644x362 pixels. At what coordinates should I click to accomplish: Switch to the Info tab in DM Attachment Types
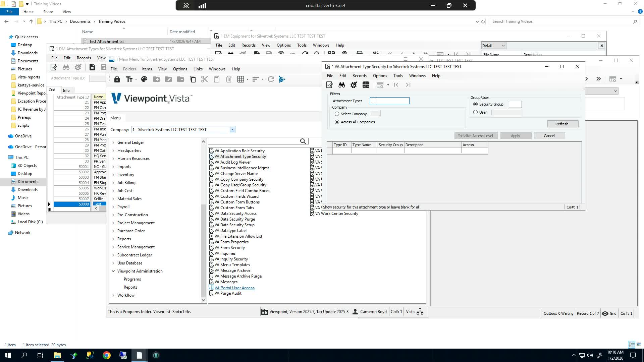pos(66,90)
